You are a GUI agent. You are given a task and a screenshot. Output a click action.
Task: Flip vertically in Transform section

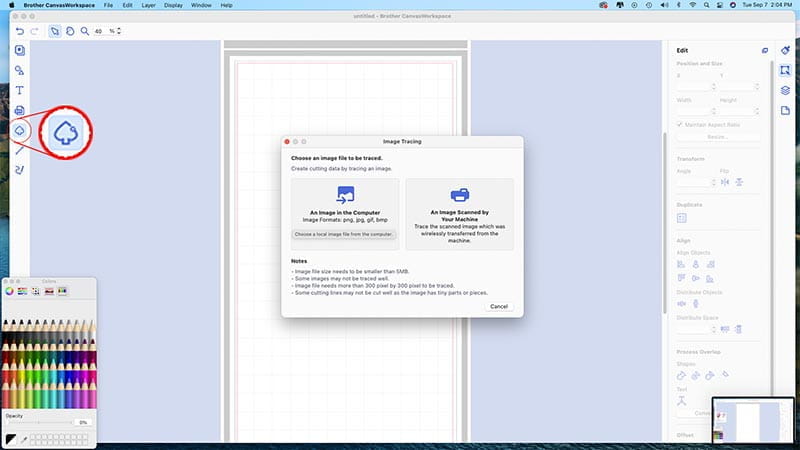click(x=739, y=182)
